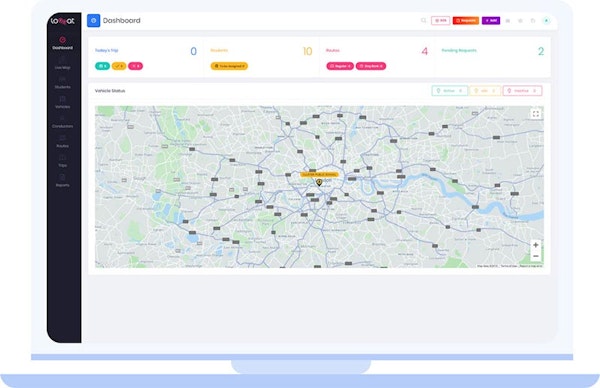Click the yellow checkmark badge under Today's Trip
The width and height of the screenshot is (600, 388).
click(119, 66)
